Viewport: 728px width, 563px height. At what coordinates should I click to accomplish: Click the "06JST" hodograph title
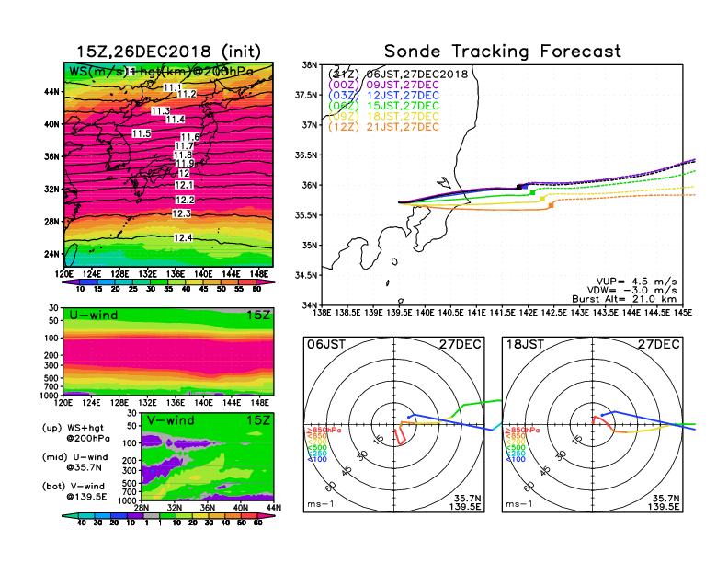[x=326, y=344]
